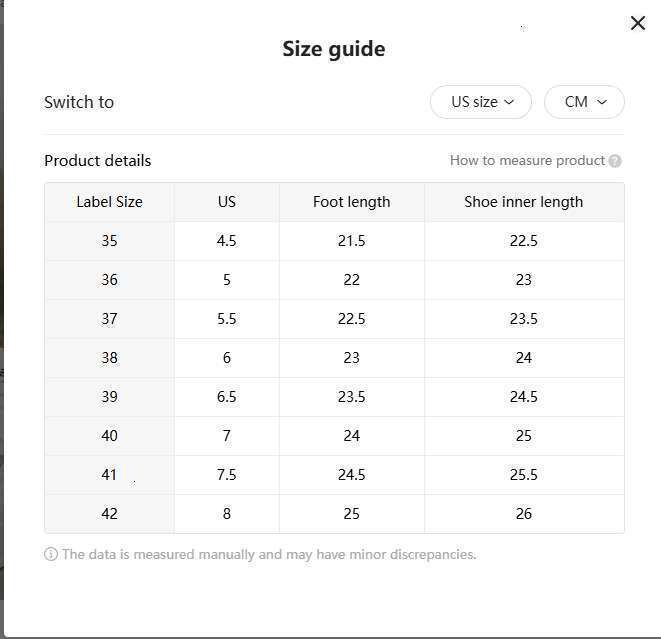661x639 pixels.
Task: Click the Foot length column header
Action: point(351,202)
